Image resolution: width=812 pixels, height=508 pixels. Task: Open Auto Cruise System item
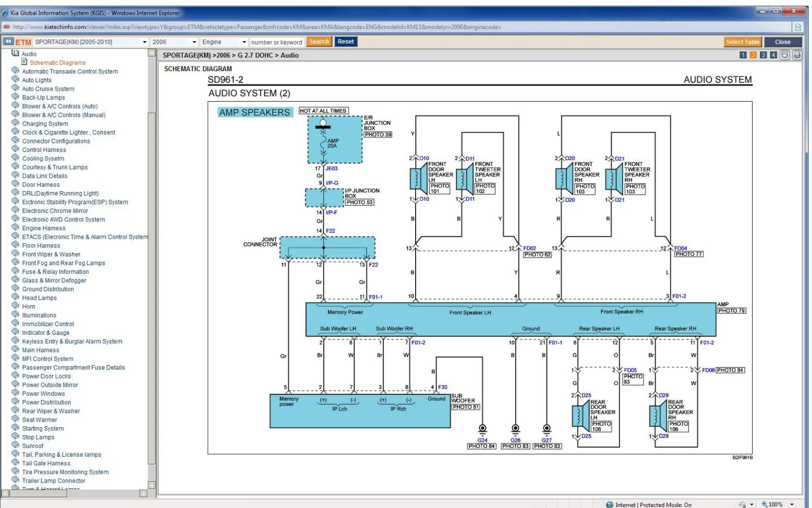(48, 88)
